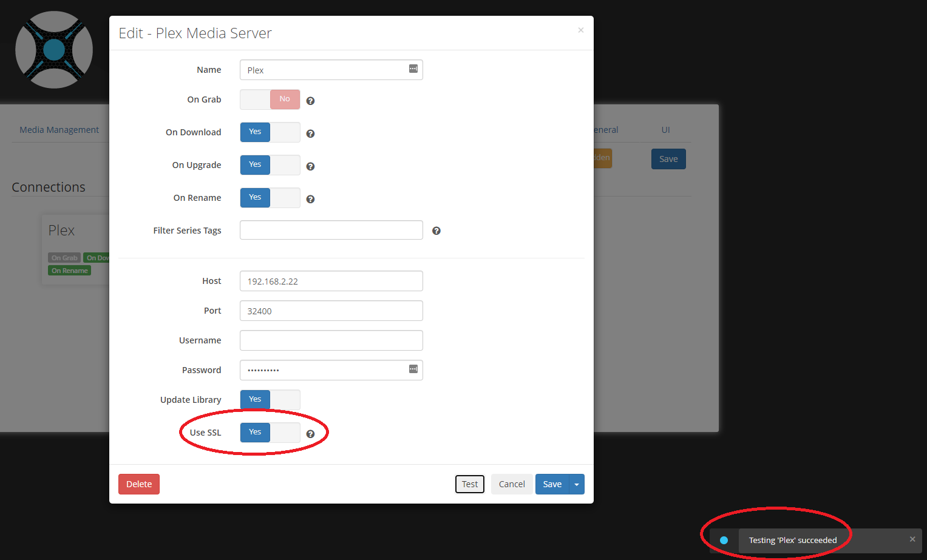The height and width of the screenshot is (560, 927).
Task: Toggle the Use SSL switch
Action: [x=270, y=433]
